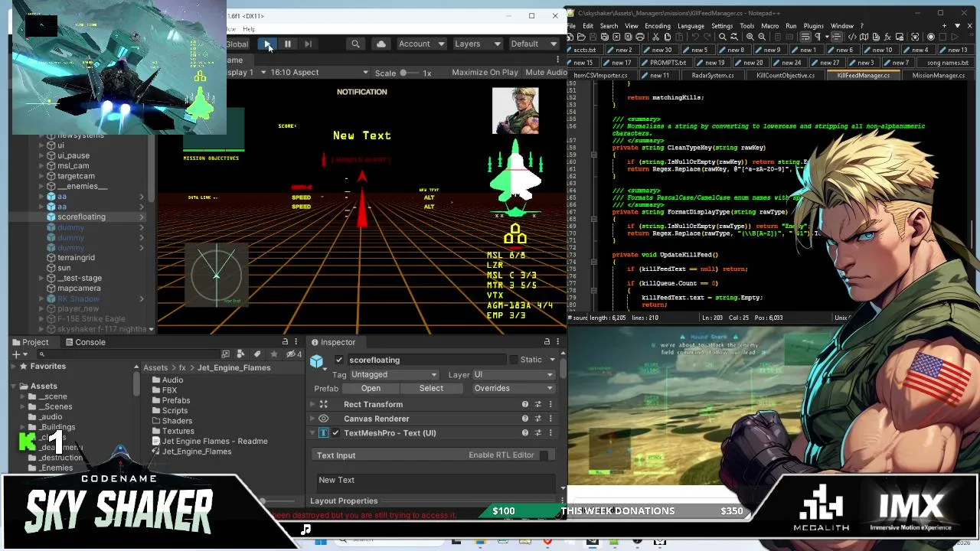Screen dimensions: 980x551
Task: Open Notepad++ Encoding menu
Action: [657, 26]
